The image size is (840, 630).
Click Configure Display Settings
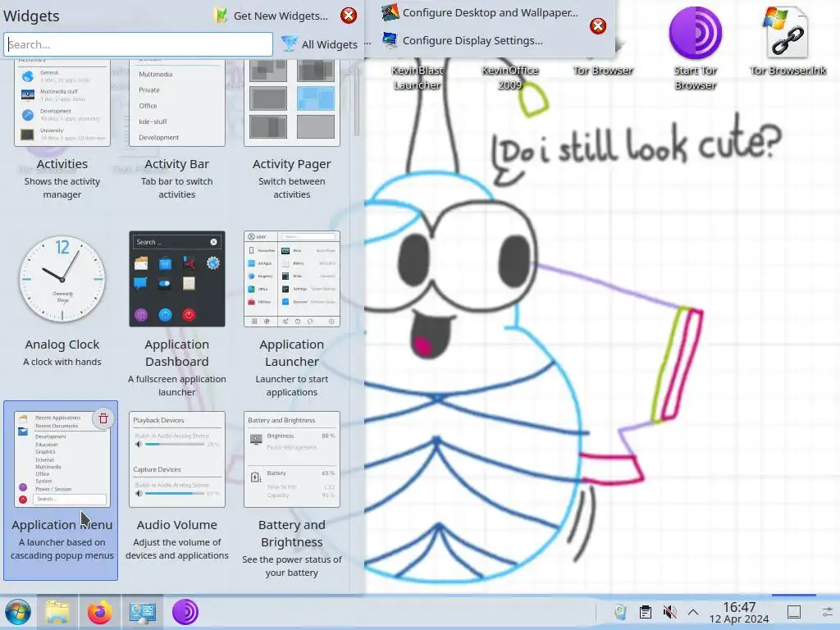point(463,40)
